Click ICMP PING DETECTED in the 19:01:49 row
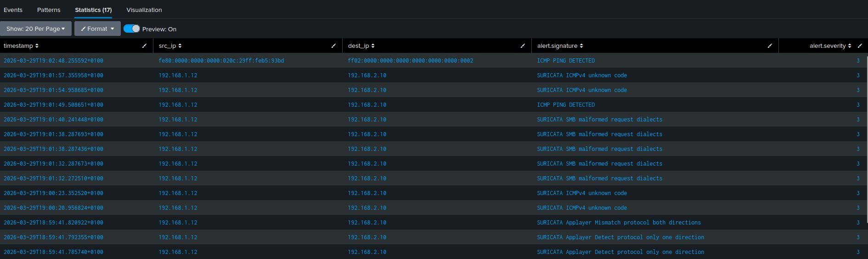The image size is (868, 259). click(x=566, y=104)
